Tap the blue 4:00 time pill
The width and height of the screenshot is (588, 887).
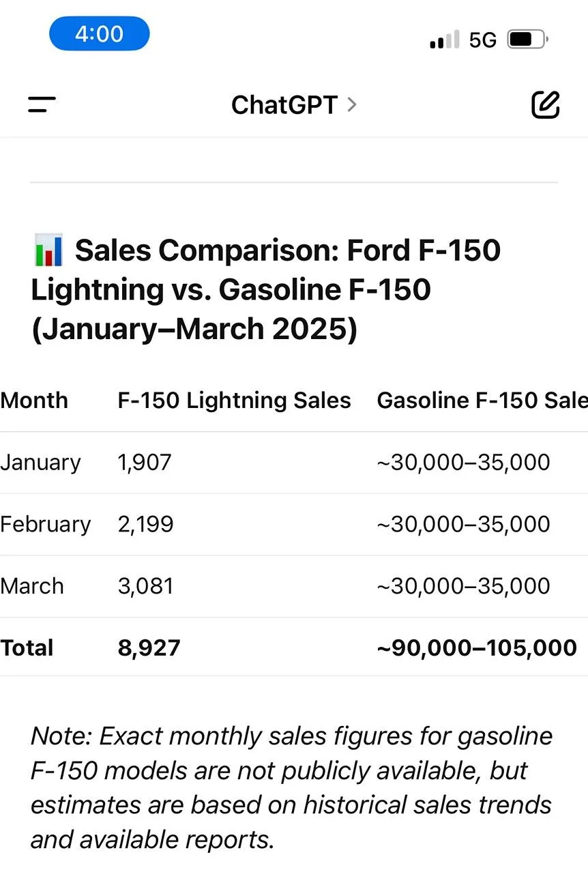coord(100,33)
